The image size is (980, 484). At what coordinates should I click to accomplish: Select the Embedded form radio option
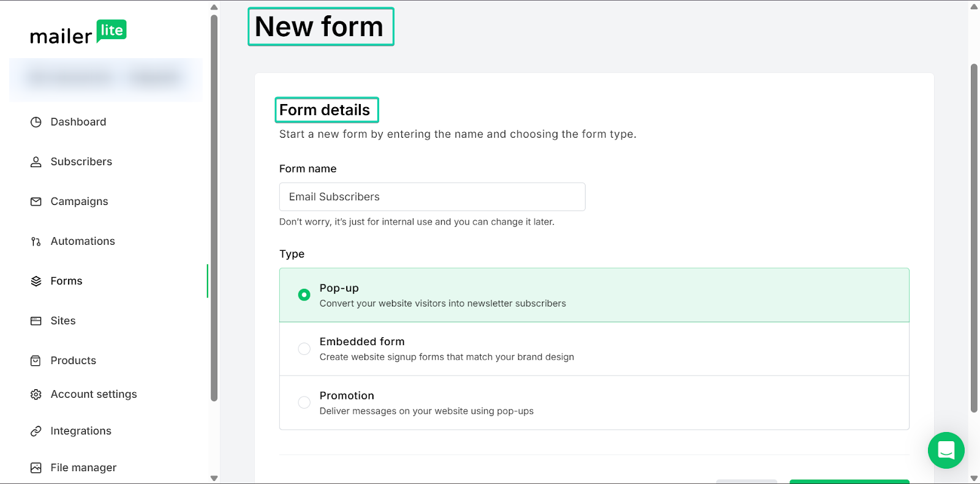(304, 349)
